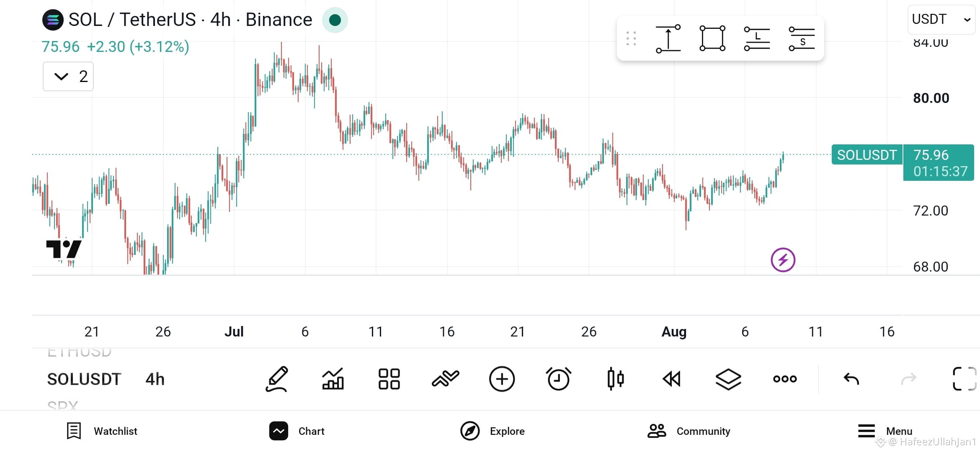Select the rectangle drawing tool
The width and height of the screenshot is (980, 452).
tap(712, 39)
